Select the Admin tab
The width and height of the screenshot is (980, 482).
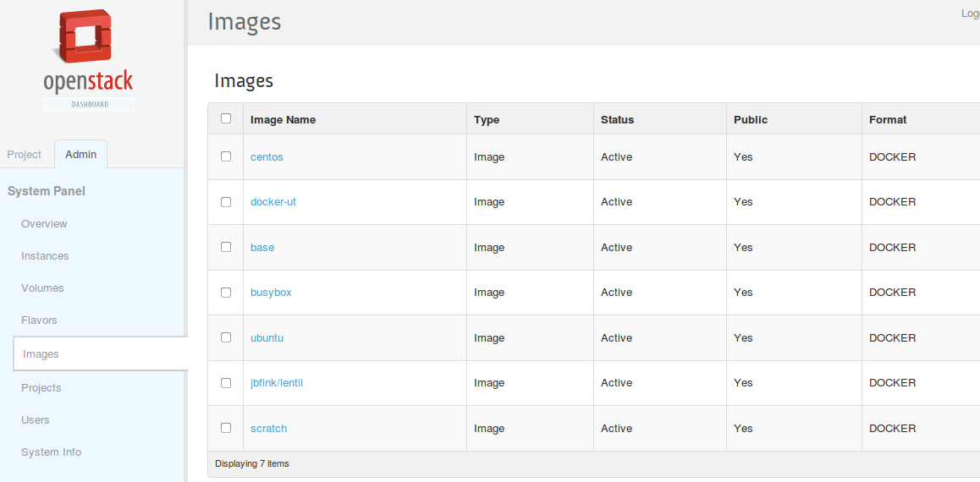80,154
